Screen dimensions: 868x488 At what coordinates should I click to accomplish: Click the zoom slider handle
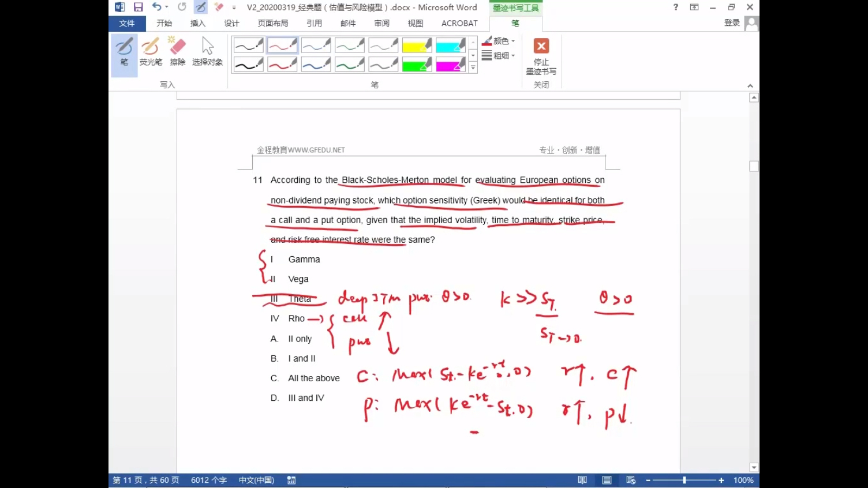point(684,480)
